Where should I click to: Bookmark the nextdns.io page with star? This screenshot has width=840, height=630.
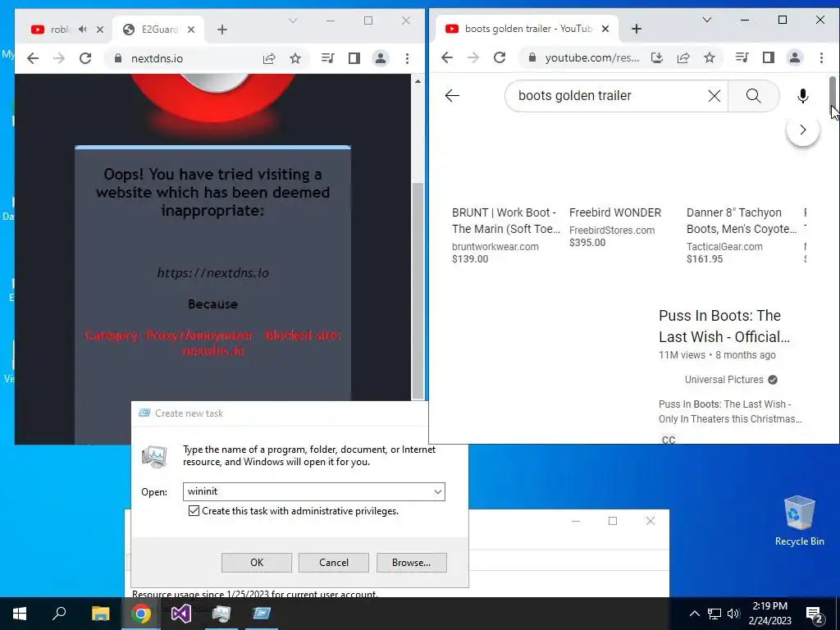(x=295, y=58)
